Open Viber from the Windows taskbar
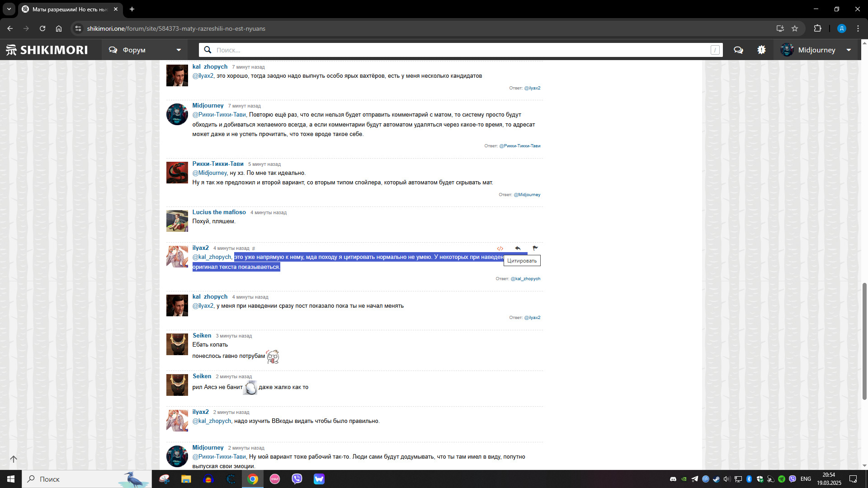 pyautogui.click(x=297, y=479)
